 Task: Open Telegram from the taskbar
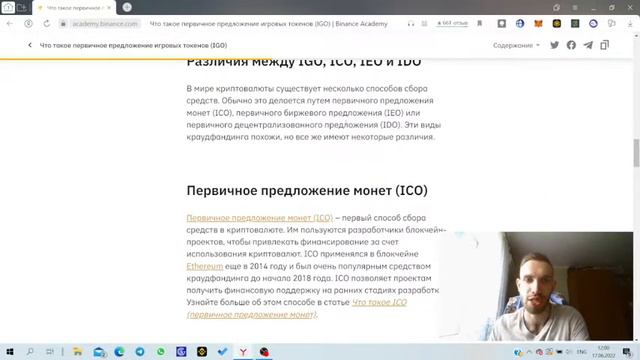point(140,351)
